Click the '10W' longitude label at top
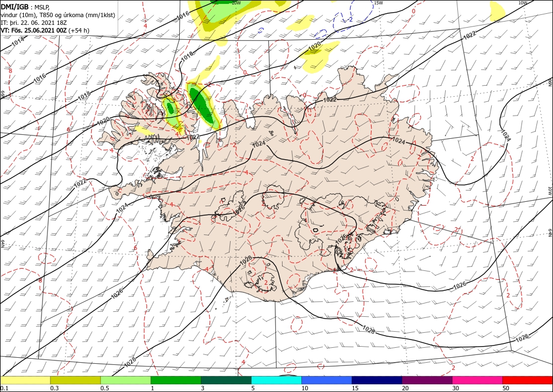The width and height of the screenshot is (553, 392). point(523,3)
